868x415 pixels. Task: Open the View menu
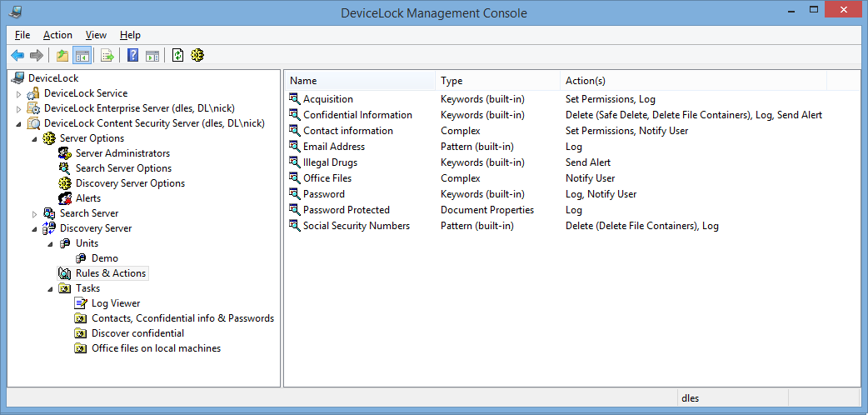point(96,35)
